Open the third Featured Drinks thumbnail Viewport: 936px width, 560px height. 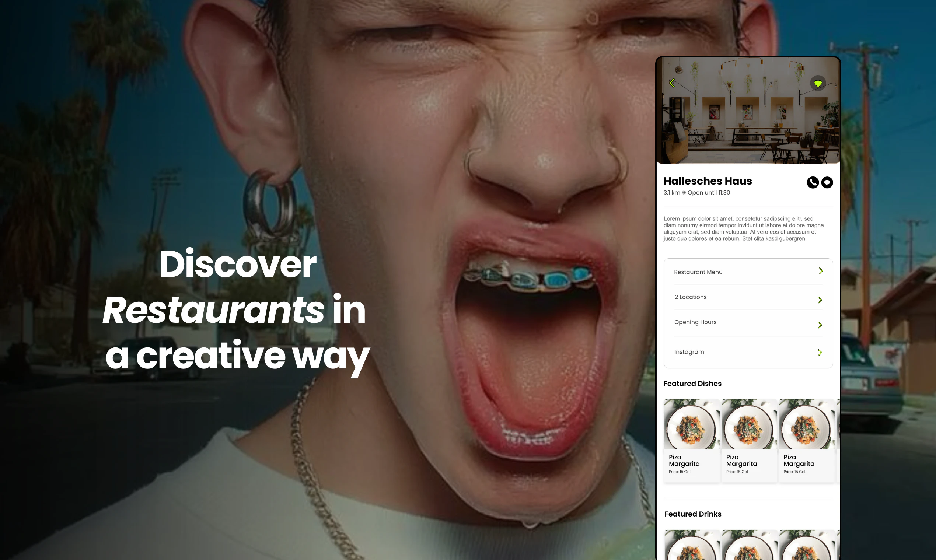point(806,545)
